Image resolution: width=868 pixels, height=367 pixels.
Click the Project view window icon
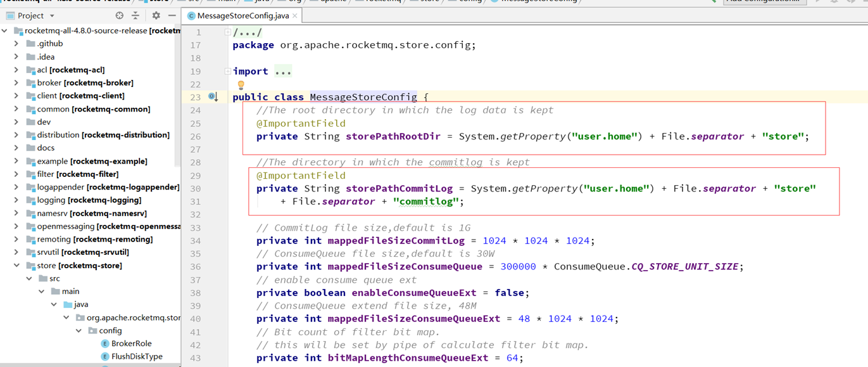click(10, 15)
